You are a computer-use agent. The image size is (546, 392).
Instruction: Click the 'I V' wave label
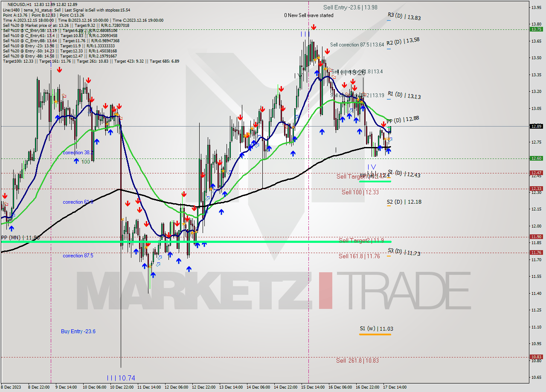click(x=372, y=167)
